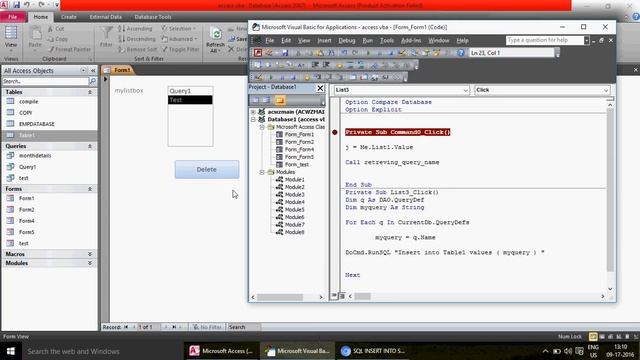Click View Object icon in Project pane
The image size is (640, 360).
point(266,100)
